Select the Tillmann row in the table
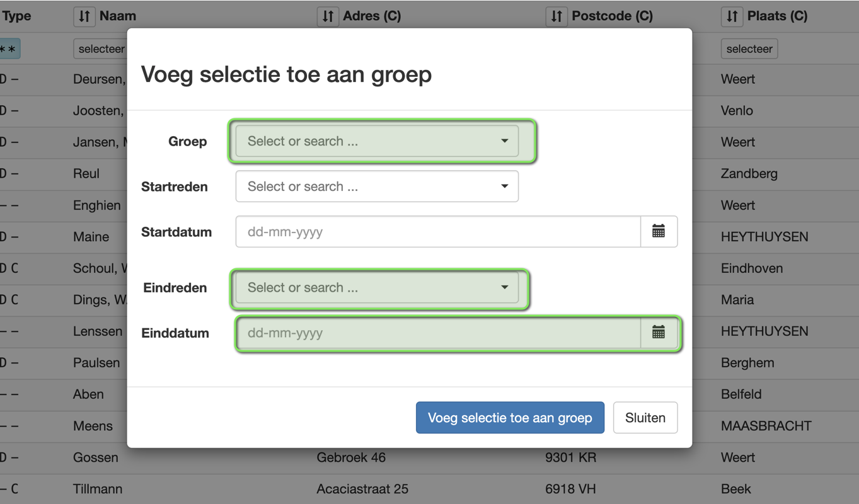The image size is (859, 504). [x=429, y=489]
